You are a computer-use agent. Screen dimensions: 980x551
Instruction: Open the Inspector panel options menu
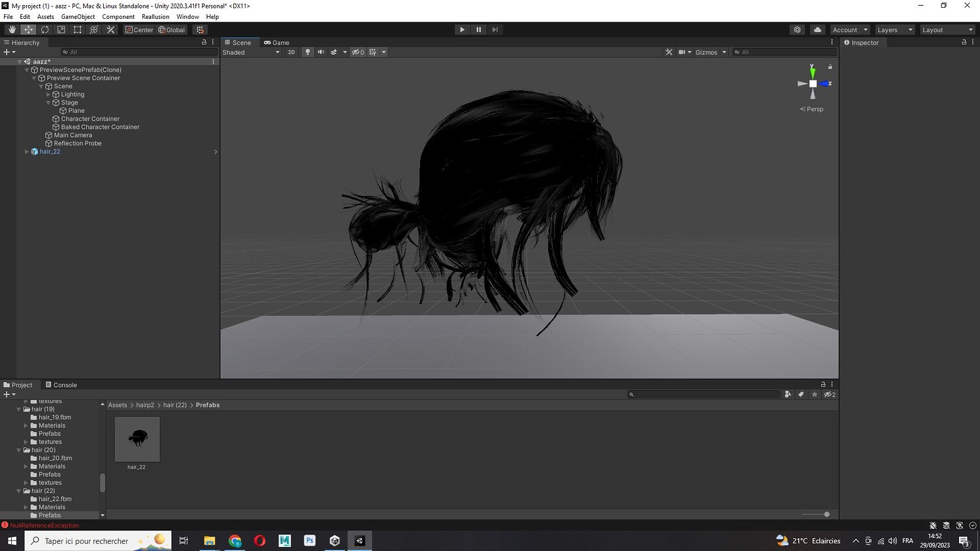point(973,42)
